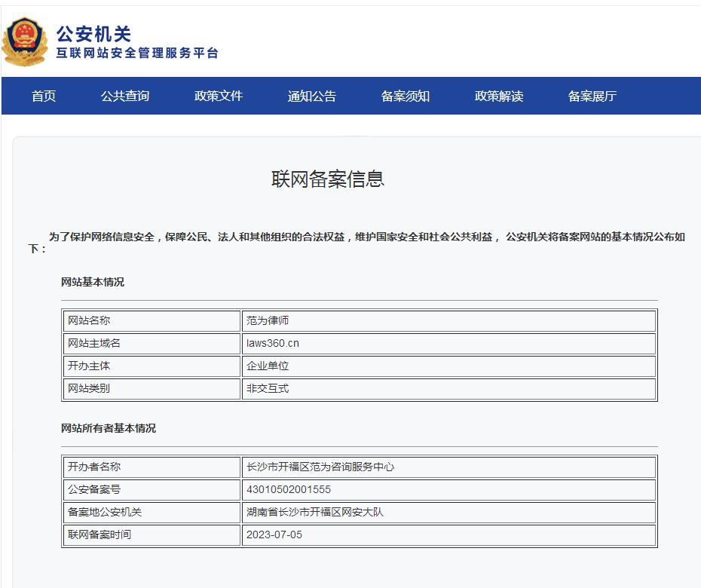Open the 通知公告 page
This screenshot has width=701, height=588.
pyautogui.click(x=311, y=96)
